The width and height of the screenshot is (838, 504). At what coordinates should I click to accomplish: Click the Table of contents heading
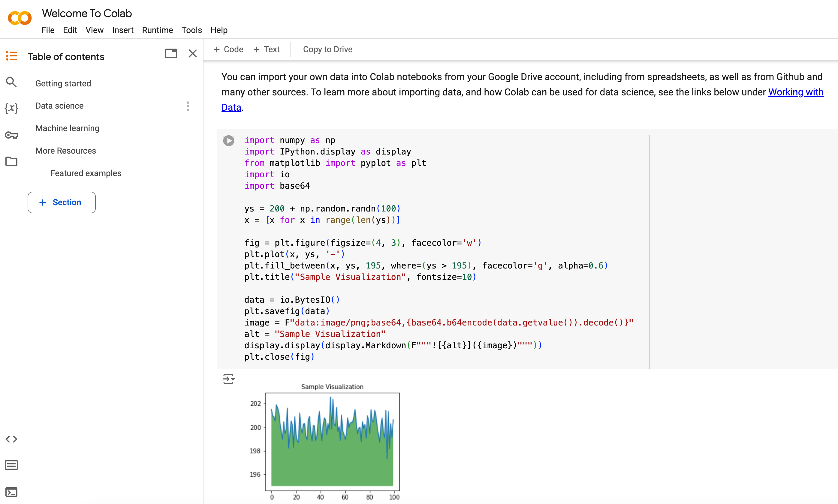tap(66, 57)
